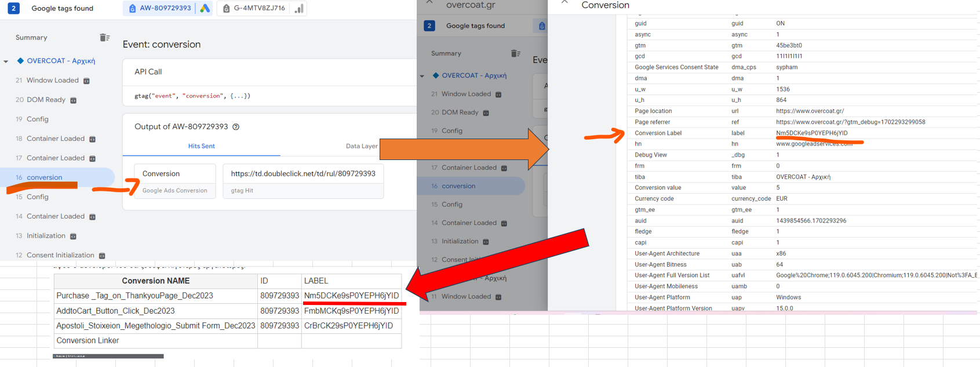Click the Purchase _Tag_on_ThankyouPage_Dec2023 cell
This screenshot has height=367, width=980.
click(155, 296)
